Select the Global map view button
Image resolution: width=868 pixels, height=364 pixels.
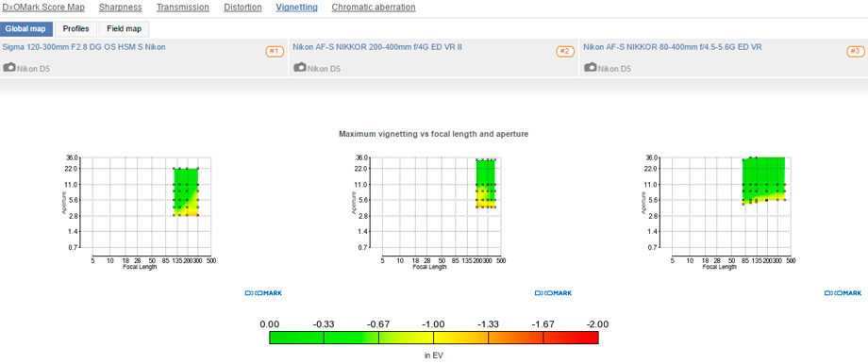pyautogui.click(x=26, y=29)
